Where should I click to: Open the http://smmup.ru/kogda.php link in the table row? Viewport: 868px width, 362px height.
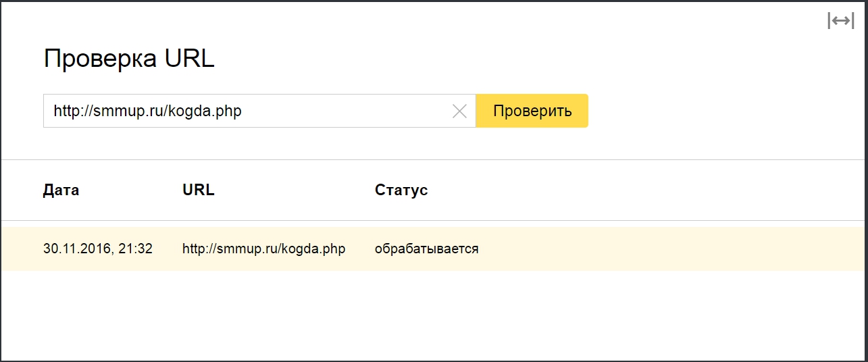(263, 249)
